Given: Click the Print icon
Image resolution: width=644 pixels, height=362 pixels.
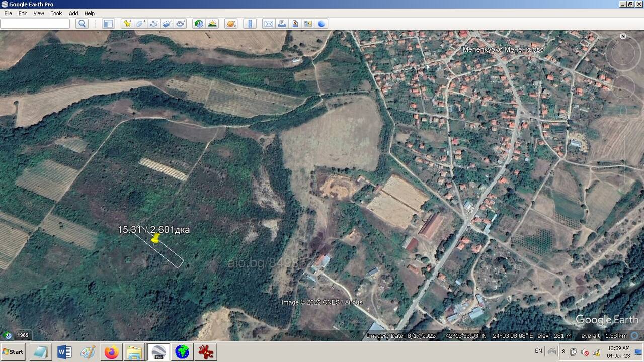Looking at the screenshot, I should coord(282,24).
